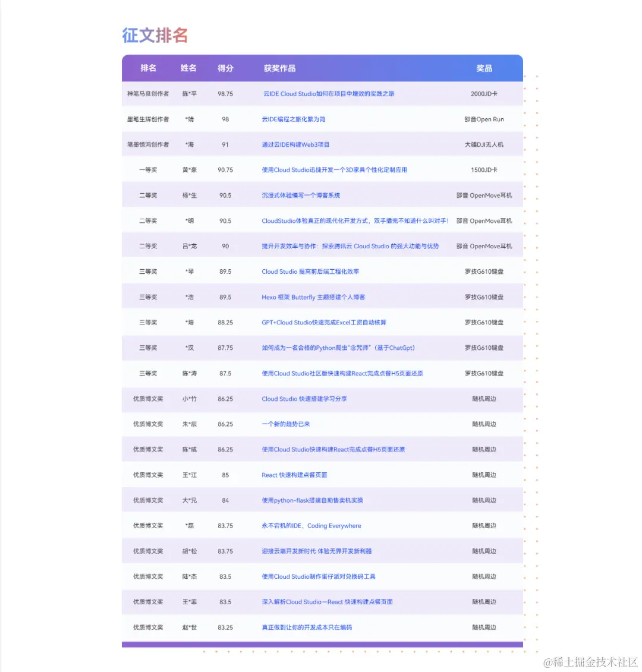Open 陈*威's React 点餐H5页面还原 article
Image resolution: width=642 pixels, height=672 pixels.
click(x=333, y=450)
